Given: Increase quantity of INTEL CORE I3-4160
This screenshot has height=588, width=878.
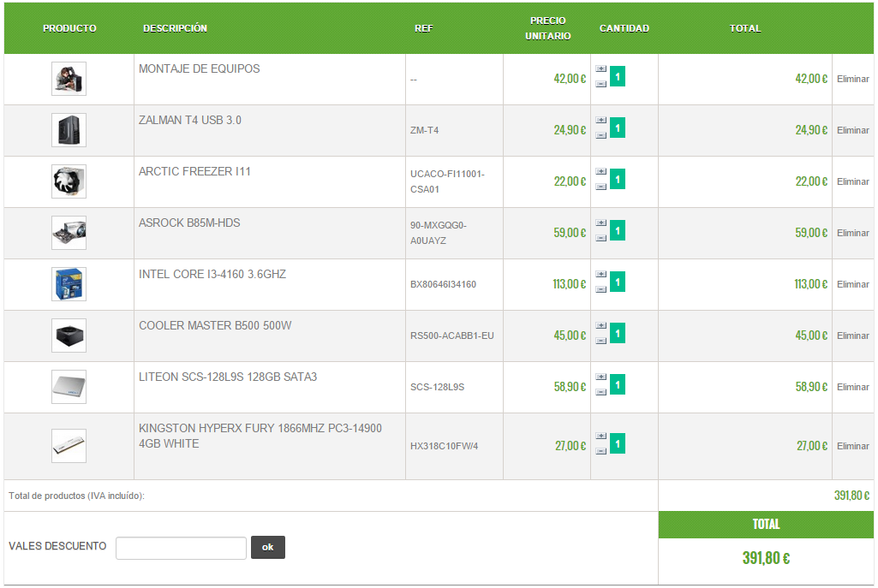Looking at the screenshot, I should (600, 275).
